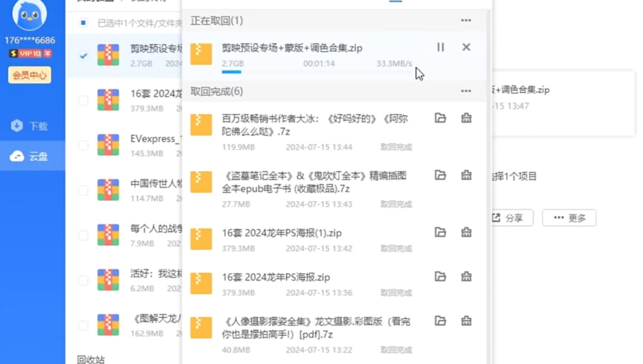
Task: Check the 16套 2024龙 file checkbox
Action: coord(83,100)
